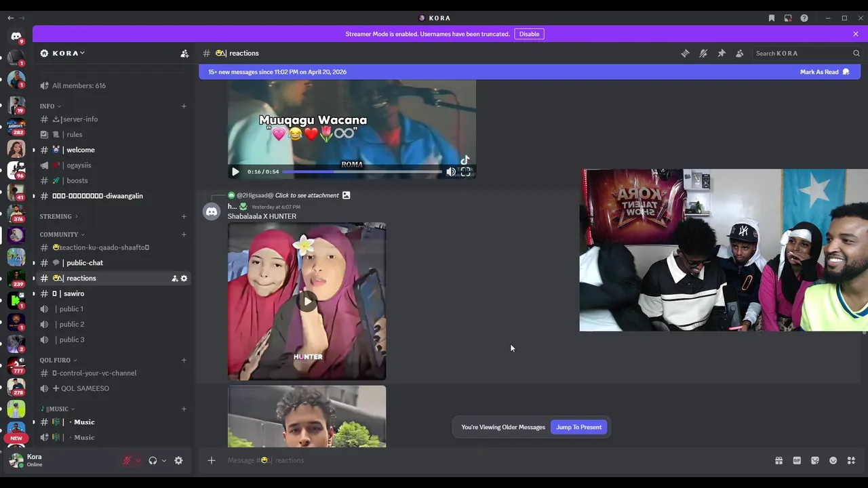868x488 pixels.
Task: Collapse the MUSIC category
Action: click(58, 409)
